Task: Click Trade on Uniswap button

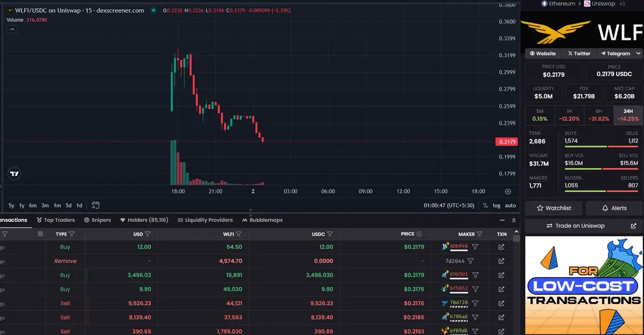Action: (x=575, y=226)
